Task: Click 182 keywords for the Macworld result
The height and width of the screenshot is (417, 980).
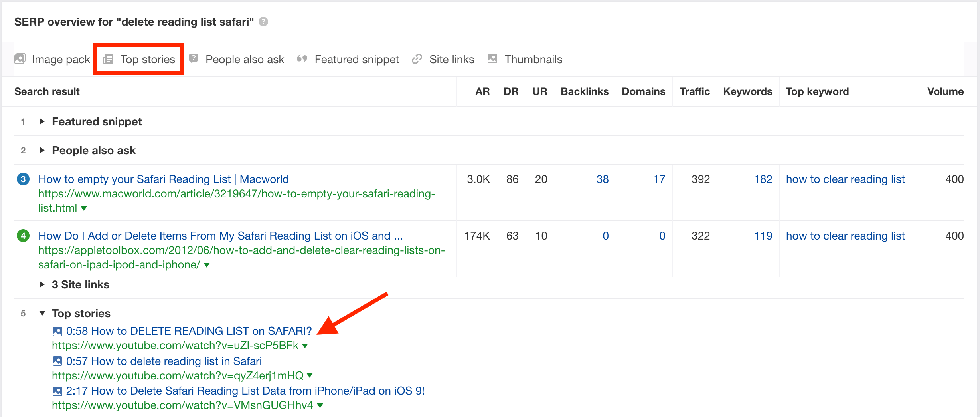Action: click(x=763, y=179)
